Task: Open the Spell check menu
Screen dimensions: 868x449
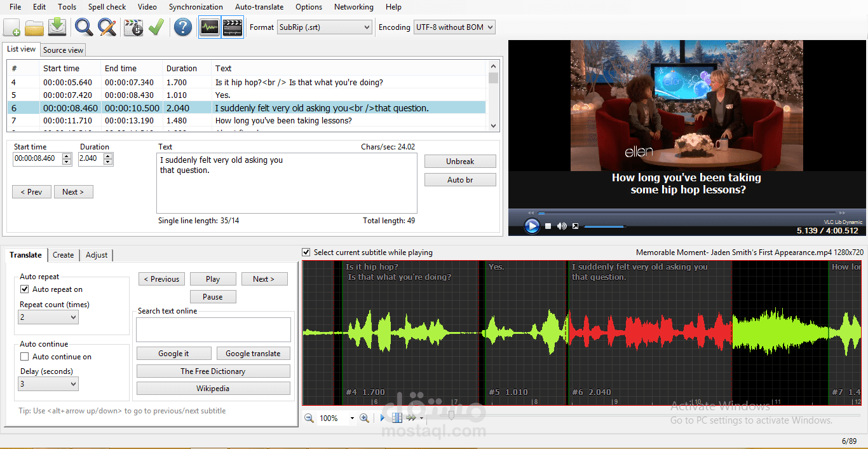Action: coord(107,7)
